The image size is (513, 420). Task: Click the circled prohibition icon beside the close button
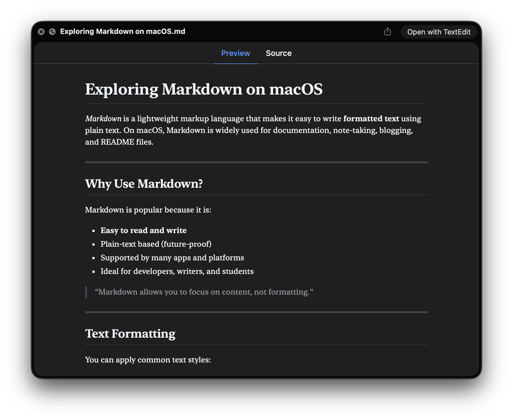(53, 31)
